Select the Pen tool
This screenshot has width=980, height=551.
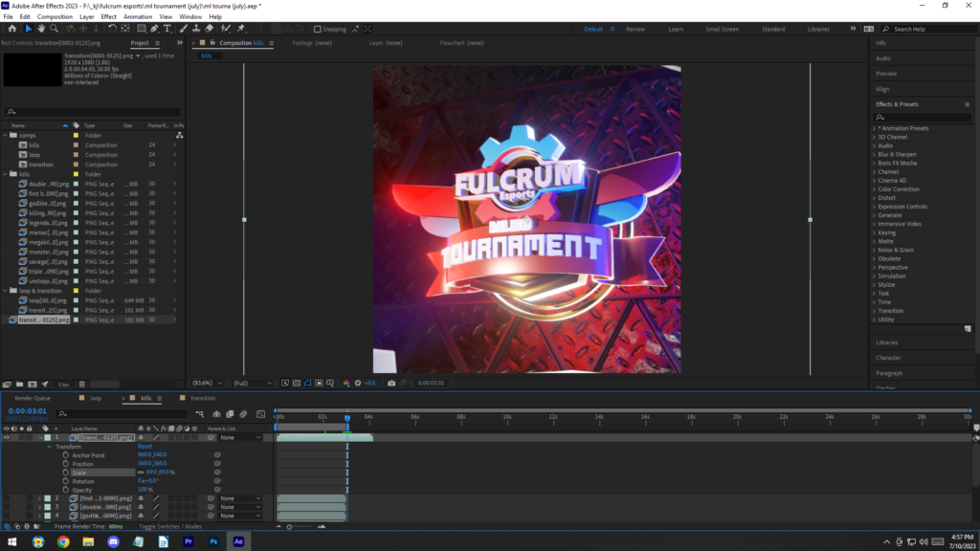coord(155,29)
